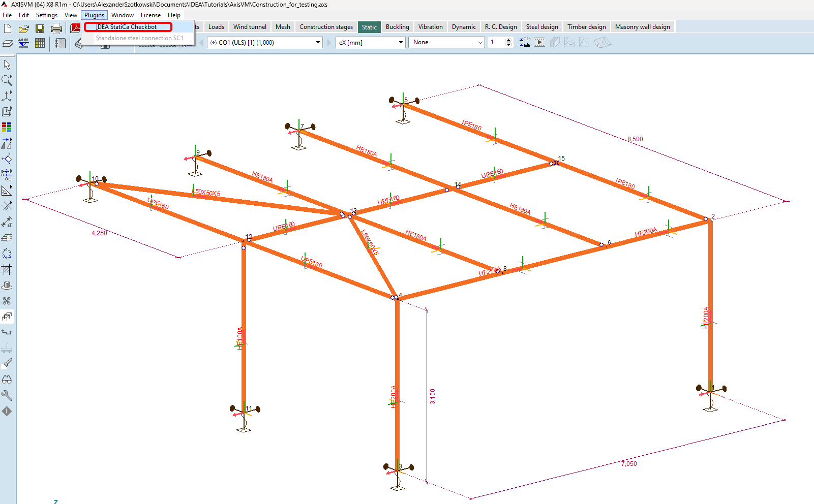814x504 pixels.
Task: Open the dimension lines triangle tool
Action: pyautogui.click(x=7, y=191)
